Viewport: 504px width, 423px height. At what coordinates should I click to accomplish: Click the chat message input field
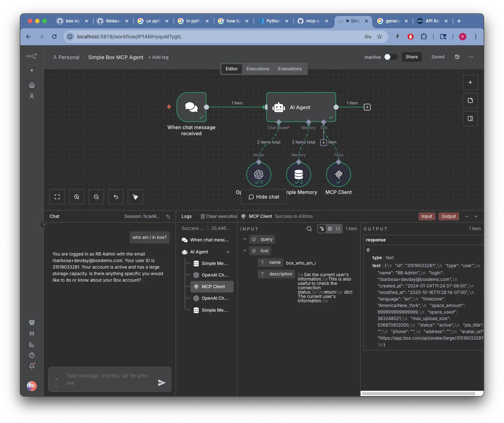[x=110, y=380]
